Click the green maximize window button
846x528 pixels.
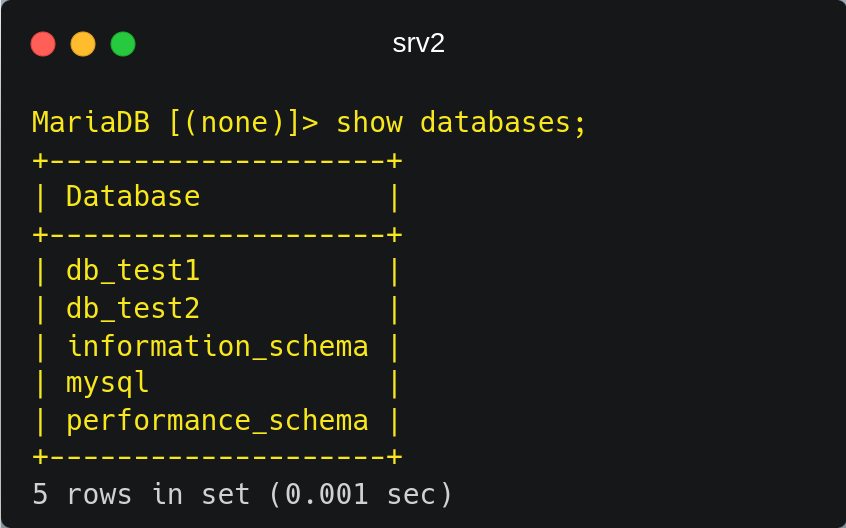point(123,44)
